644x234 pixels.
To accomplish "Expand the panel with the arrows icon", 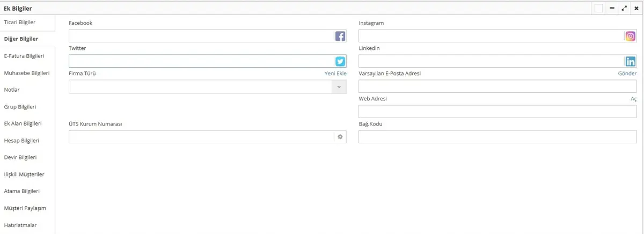I will (x=624, y=8).
